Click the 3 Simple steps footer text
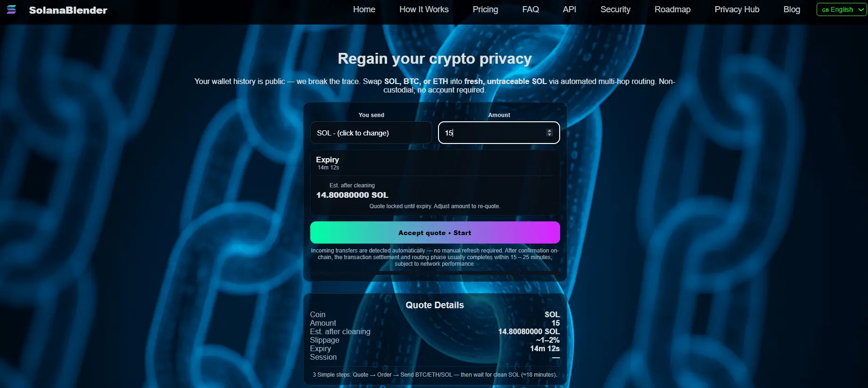Image resolution: width=868 pixels, height=388 pixels. (x=435, y=375)
